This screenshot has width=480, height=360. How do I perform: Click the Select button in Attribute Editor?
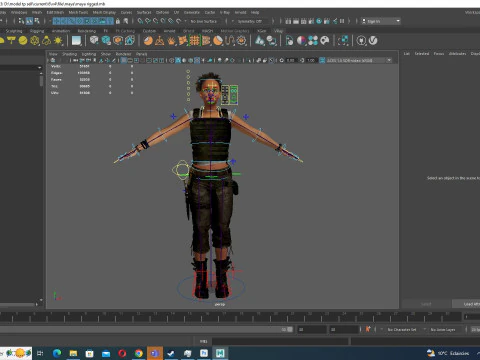[426, 304]
